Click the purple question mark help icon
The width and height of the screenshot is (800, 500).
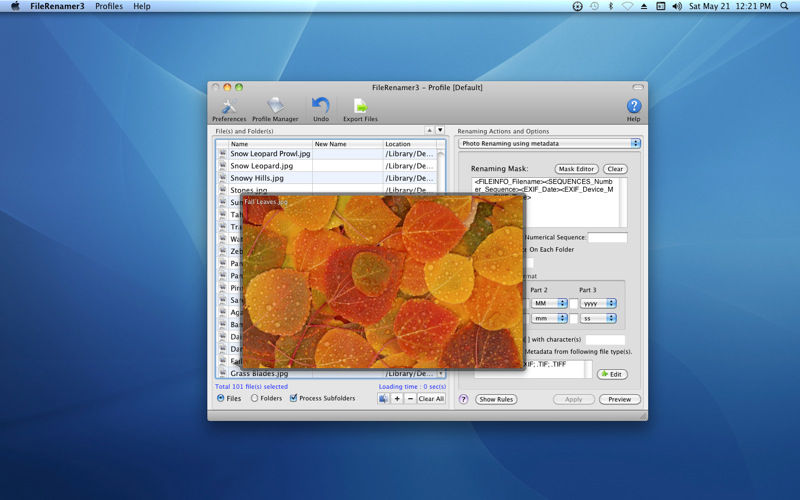[463, 399]
